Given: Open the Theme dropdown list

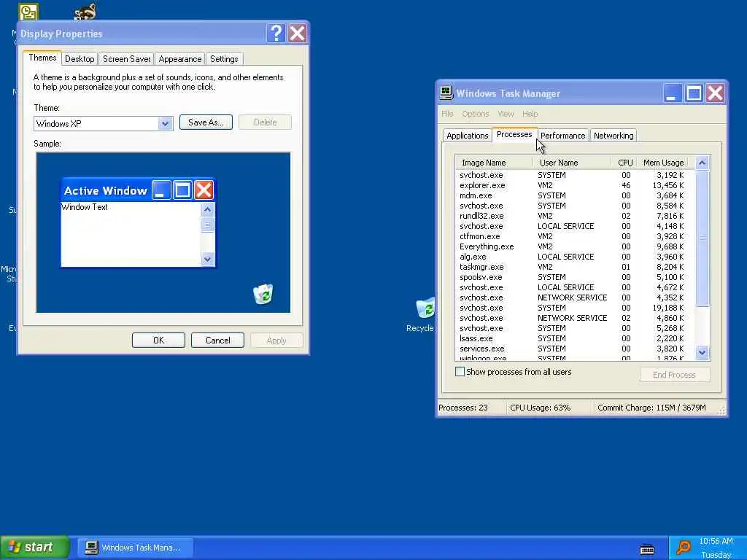Looking at the screenshot, I should [x=165, y=124].
